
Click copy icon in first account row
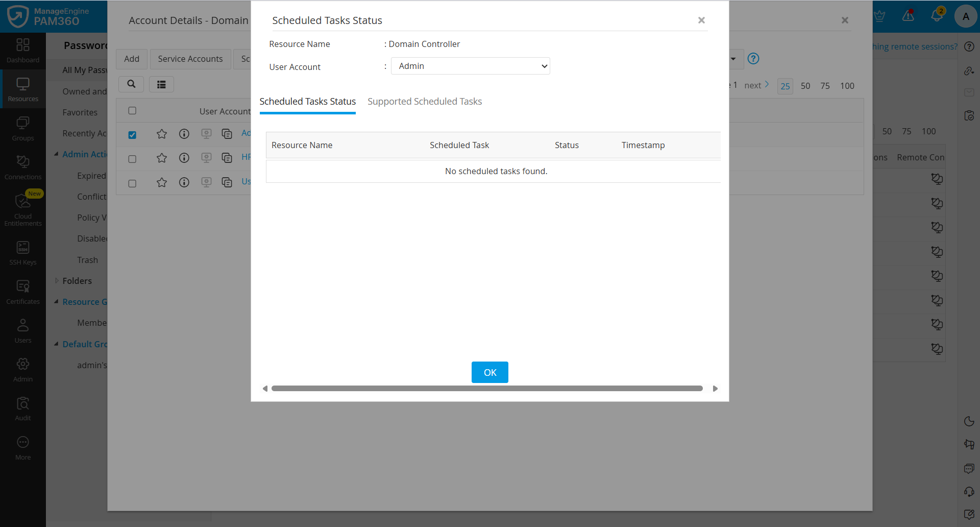[227, 134]
